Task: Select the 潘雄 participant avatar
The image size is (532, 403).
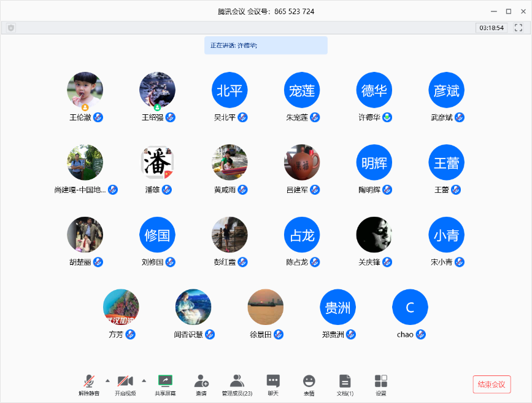Action: pos(157,163)
